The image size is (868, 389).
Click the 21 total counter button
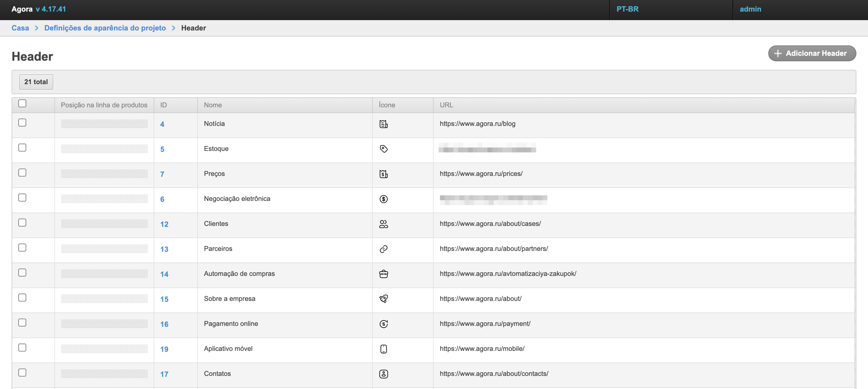36,82
